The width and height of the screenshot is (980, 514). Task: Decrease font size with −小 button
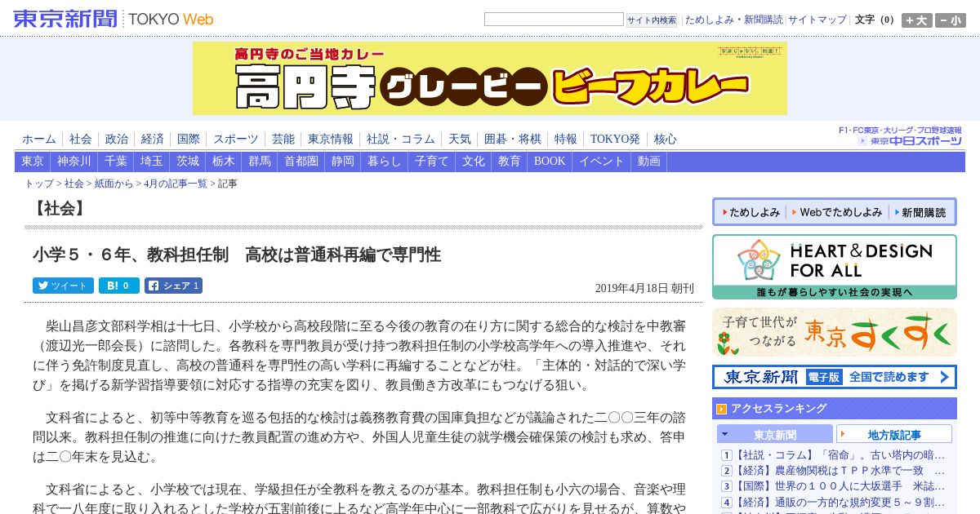pyautogui.click(x=951, y=20)
